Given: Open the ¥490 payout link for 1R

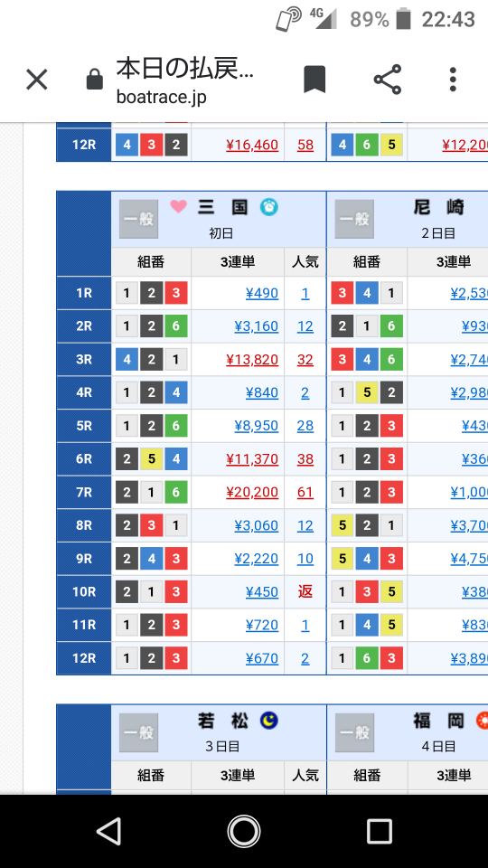Looking at the screenshot, I should (262, 293).
